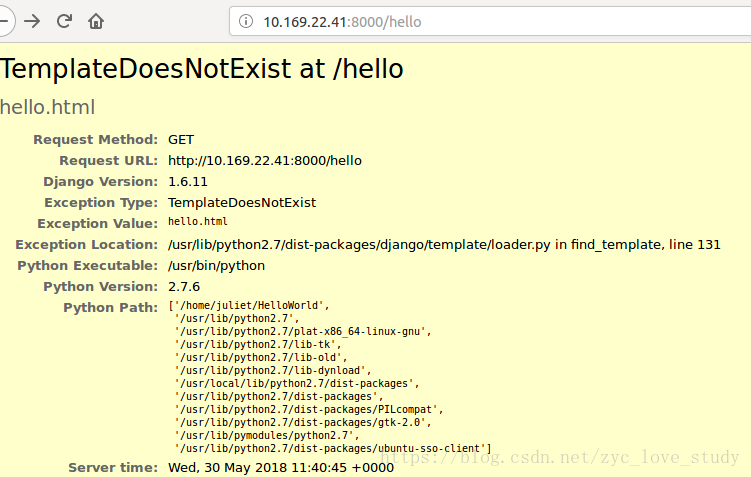Click the Python Path label
Image resolution: width=751 pixels, height=477 pixels.
(x=111, y=308)
